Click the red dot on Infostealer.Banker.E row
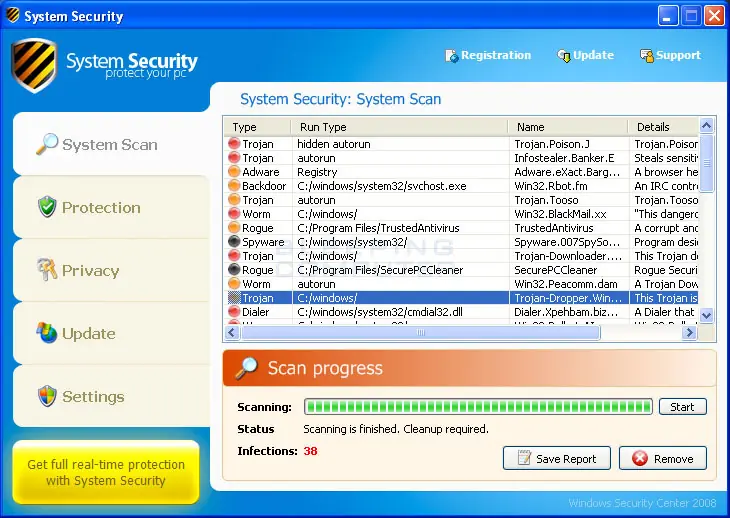730x518 pixels. [x=234, y=158]
